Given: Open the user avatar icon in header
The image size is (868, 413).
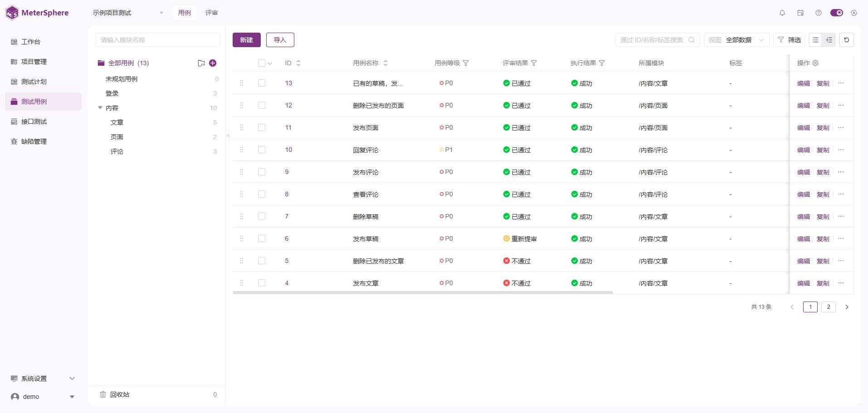Looking at the screenshot, I should pos(854,13).
